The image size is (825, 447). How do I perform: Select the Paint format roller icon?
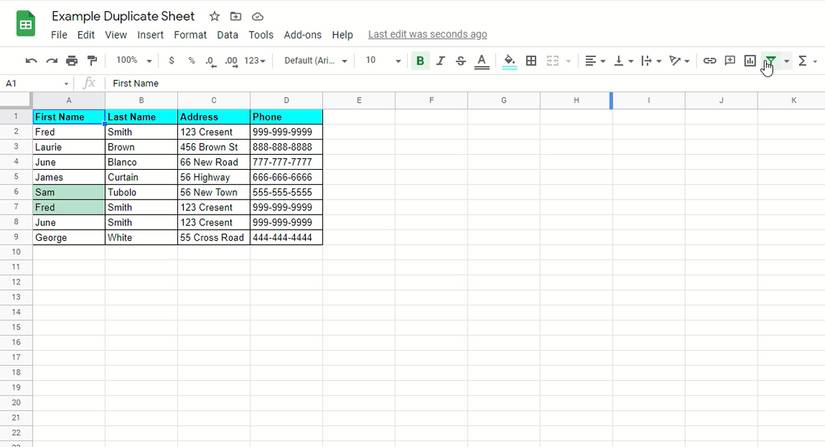(92, 61)
